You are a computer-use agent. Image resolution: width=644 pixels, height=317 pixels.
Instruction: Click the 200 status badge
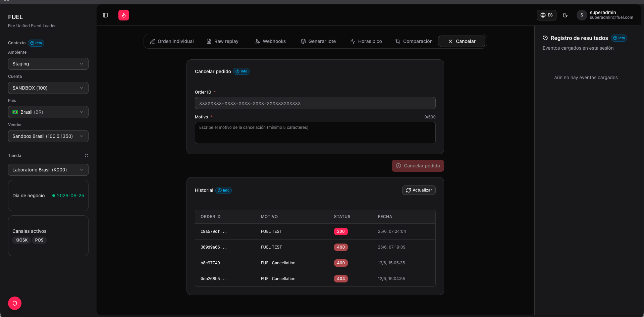pyautogui.click(x=341, y=231)
